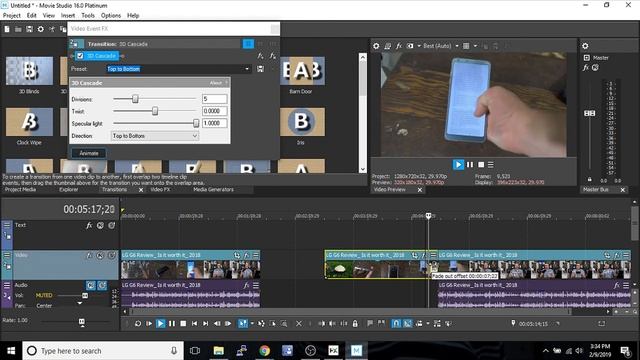Open File Explorer from the Windows taskbar

point(219,351)
